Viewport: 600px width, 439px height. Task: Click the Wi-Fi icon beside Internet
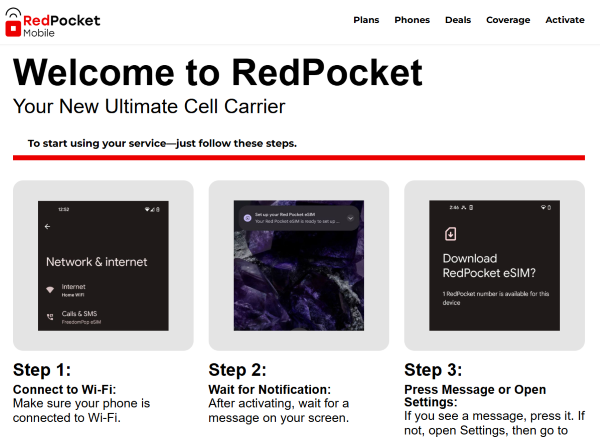[x=50, y=289]
